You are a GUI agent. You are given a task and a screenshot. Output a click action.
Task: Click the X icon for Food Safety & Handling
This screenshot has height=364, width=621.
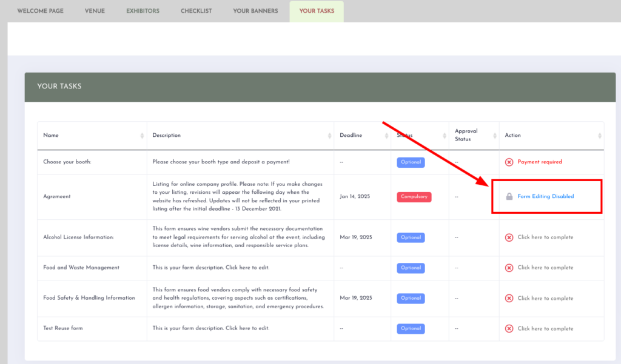(x=509, y=298)
